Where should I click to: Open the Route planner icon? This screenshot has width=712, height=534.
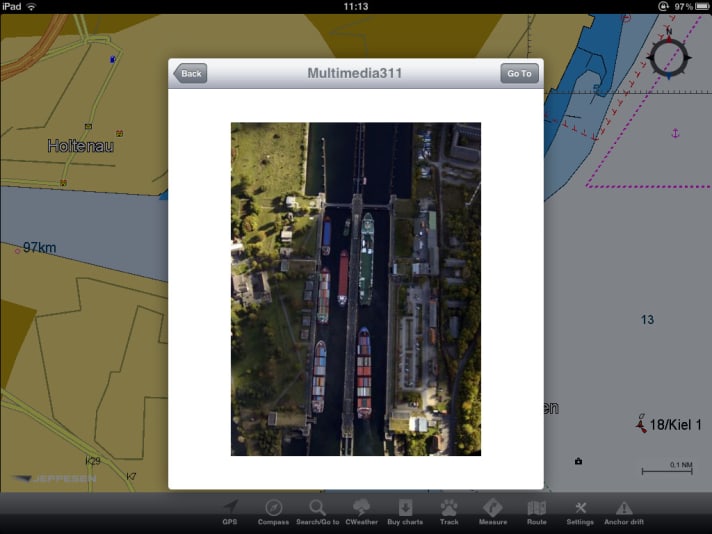tap(537, 508)
